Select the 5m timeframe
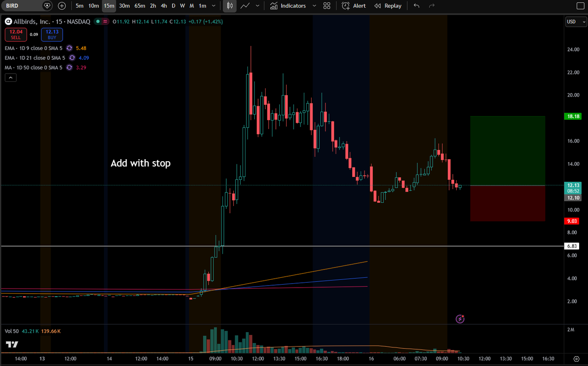588x366 pixels. (79, 6)
